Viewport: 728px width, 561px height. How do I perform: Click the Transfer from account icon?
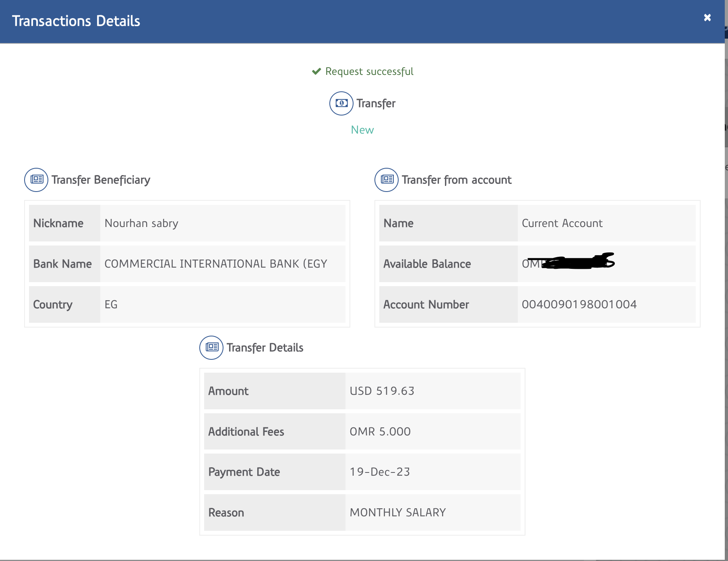387,179
